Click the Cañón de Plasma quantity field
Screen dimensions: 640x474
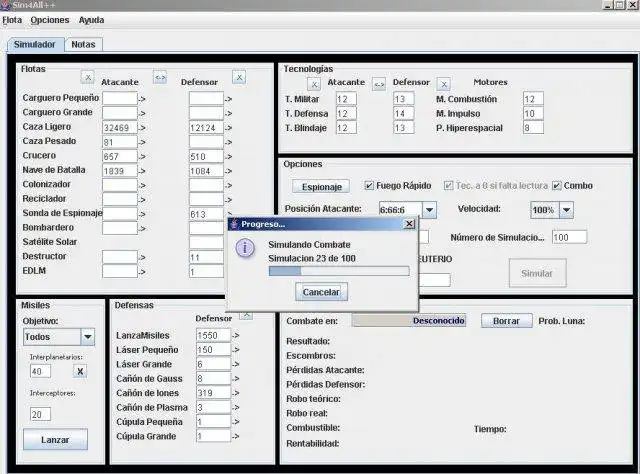[x=213, y=407]
